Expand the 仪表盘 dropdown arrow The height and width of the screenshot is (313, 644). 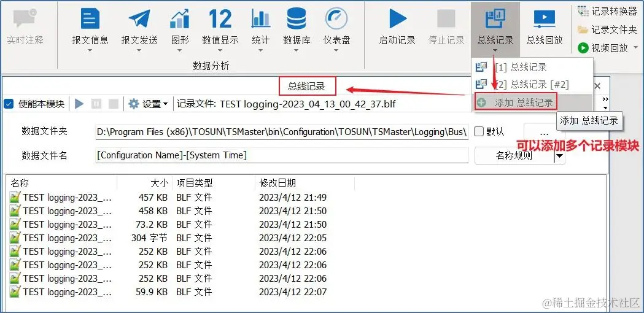(336, 51)
